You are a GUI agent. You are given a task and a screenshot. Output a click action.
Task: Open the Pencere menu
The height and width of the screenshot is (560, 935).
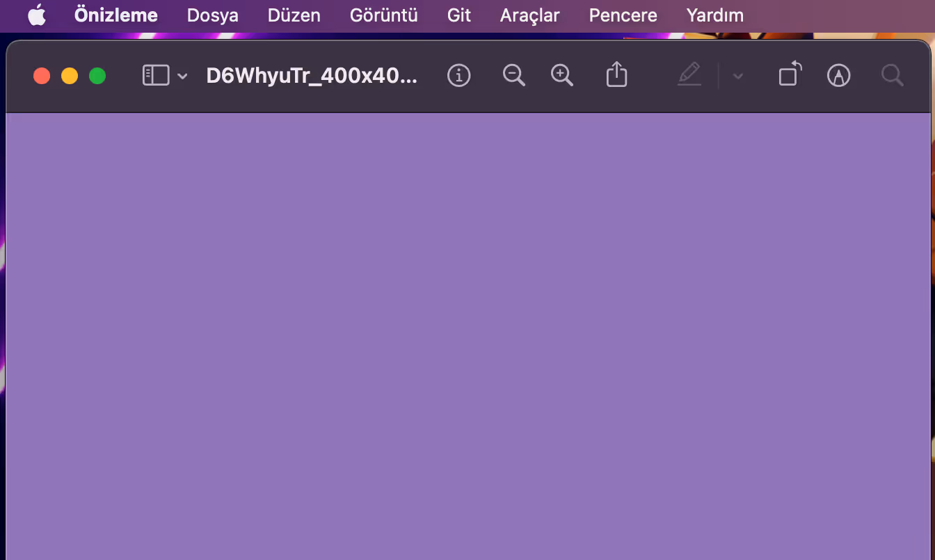click(x=623, y=15)
